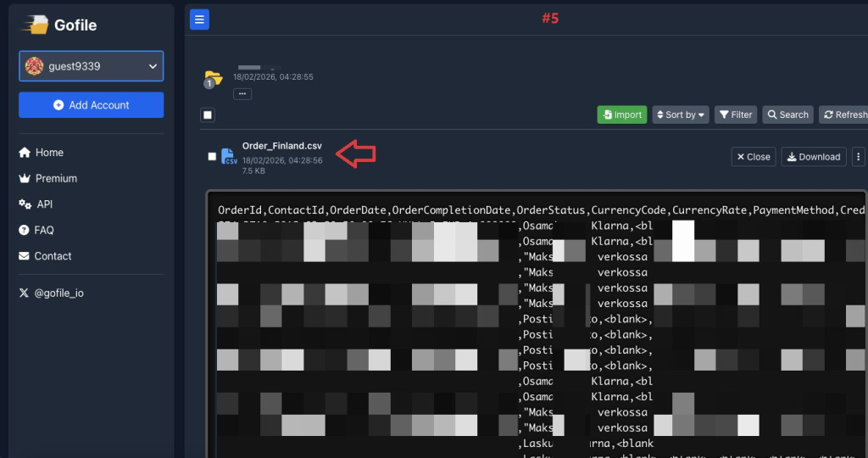Download the Order_Finland.csv file

tap(813, 157)
